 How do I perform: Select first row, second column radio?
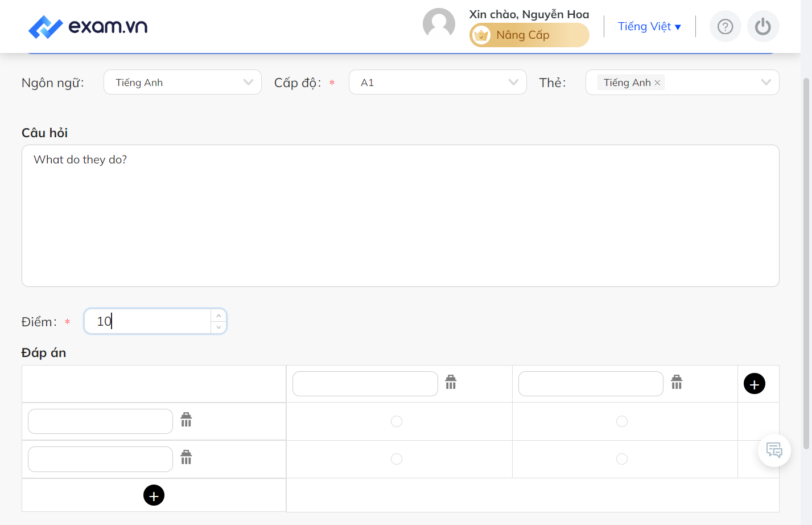tap(622, 421)
